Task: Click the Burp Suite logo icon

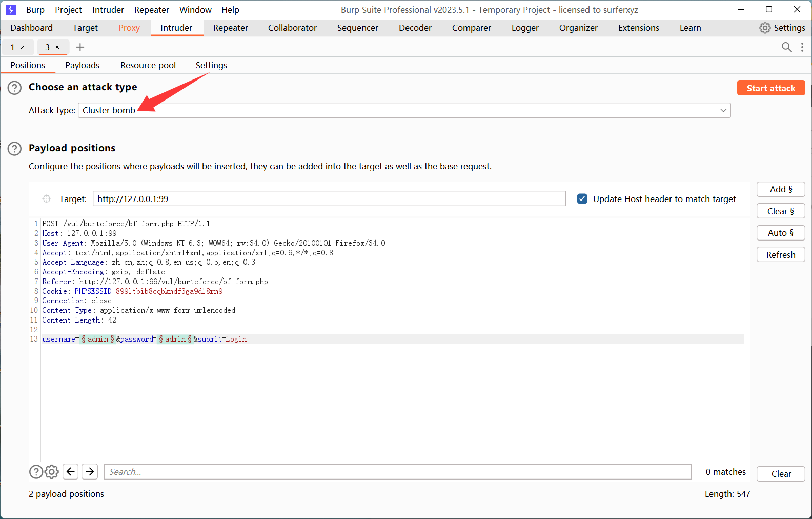Action: pyautogui.click(x=11, y=10)
